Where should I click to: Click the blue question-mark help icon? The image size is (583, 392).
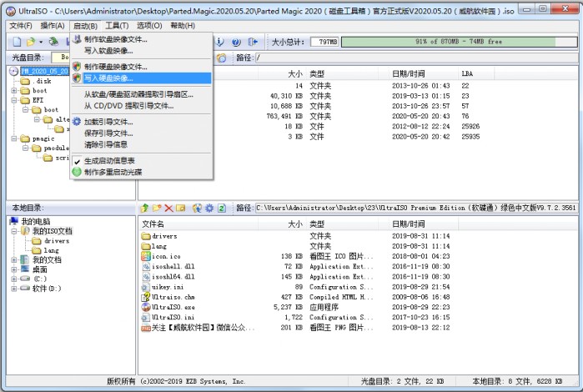click(236, 42)
